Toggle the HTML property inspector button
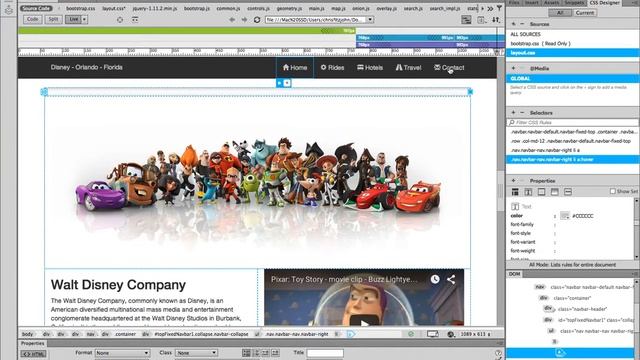The image size is (640, 360). click(x=33, y=354)
